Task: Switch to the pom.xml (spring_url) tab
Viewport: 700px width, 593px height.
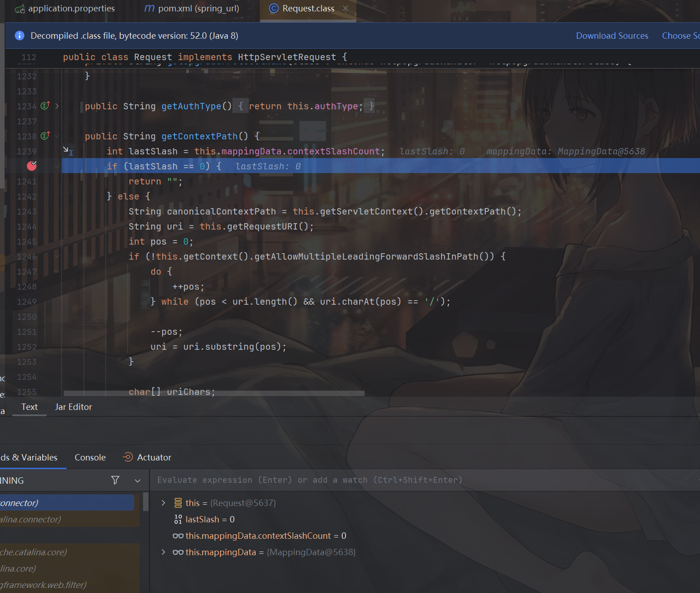Action: click(192, 9)
